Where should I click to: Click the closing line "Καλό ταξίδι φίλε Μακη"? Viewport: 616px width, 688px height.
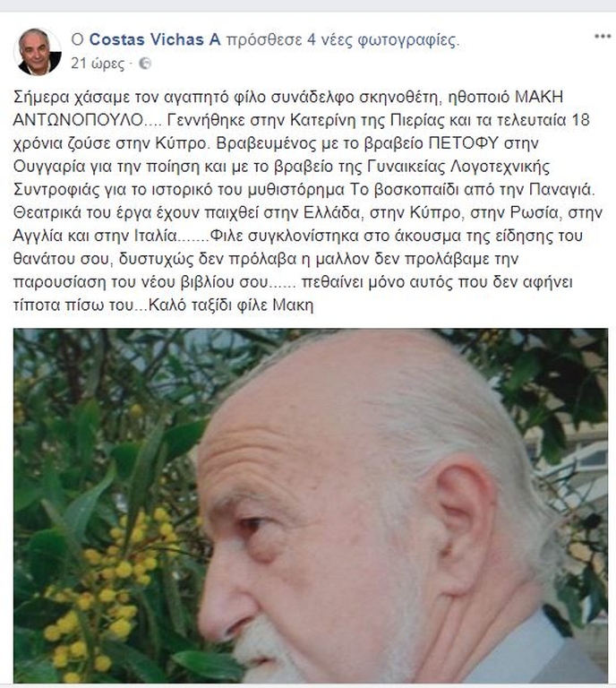pyautogui.click(x=231, y=305)
